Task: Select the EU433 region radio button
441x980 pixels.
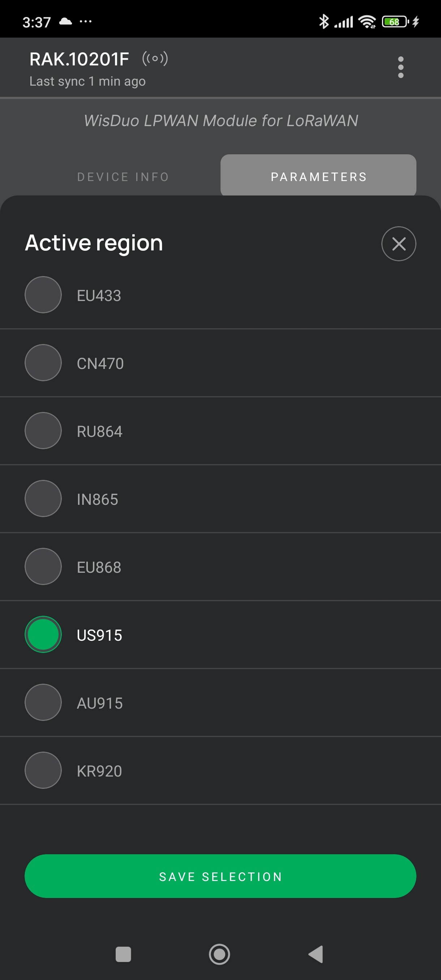Action: point(43,295)
